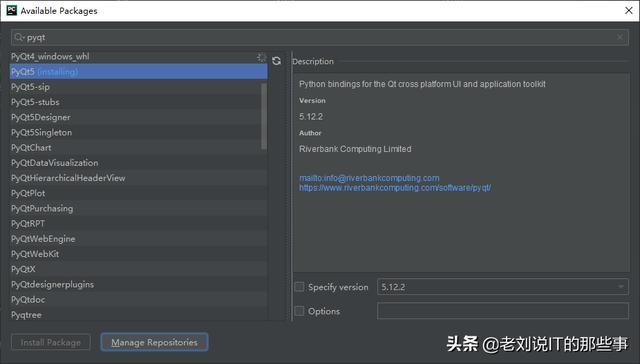
Task: Click the Install Package button
Action: [51, 342]
